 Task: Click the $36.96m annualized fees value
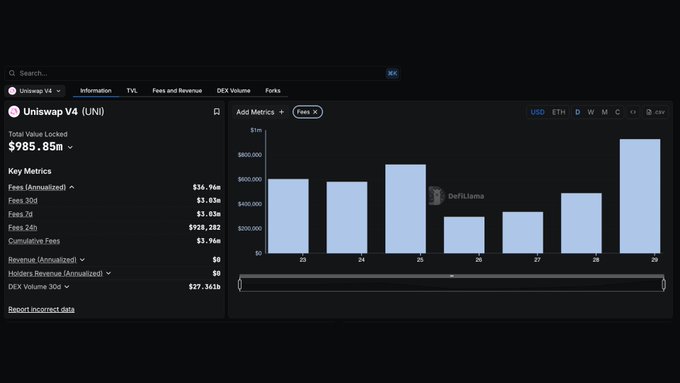click(207, 187)
